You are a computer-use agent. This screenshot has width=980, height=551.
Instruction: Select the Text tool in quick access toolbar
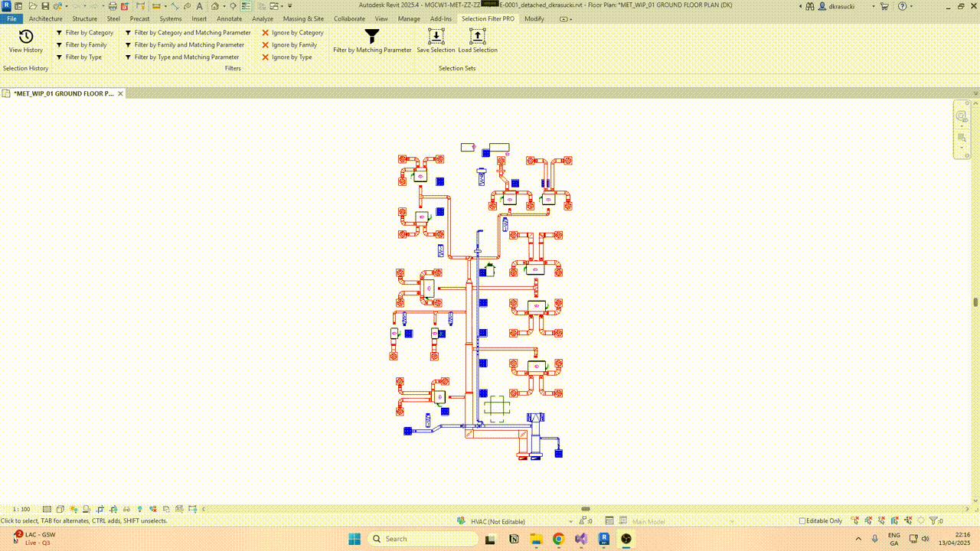[200, 6]
